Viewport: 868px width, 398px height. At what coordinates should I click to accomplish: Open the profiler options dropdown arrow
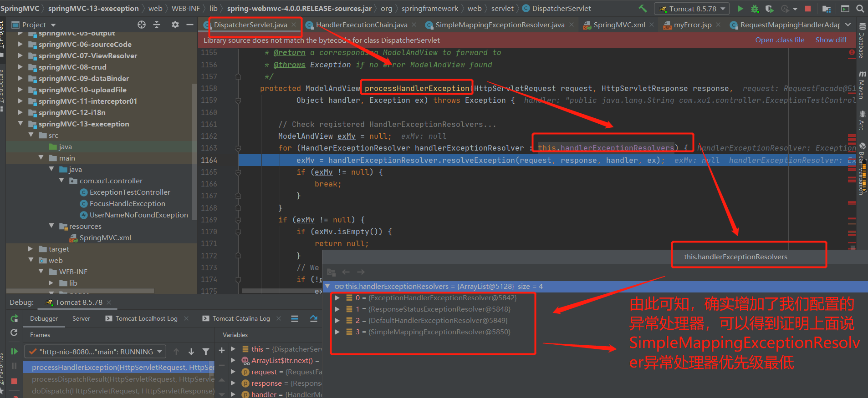pos(795,9)
